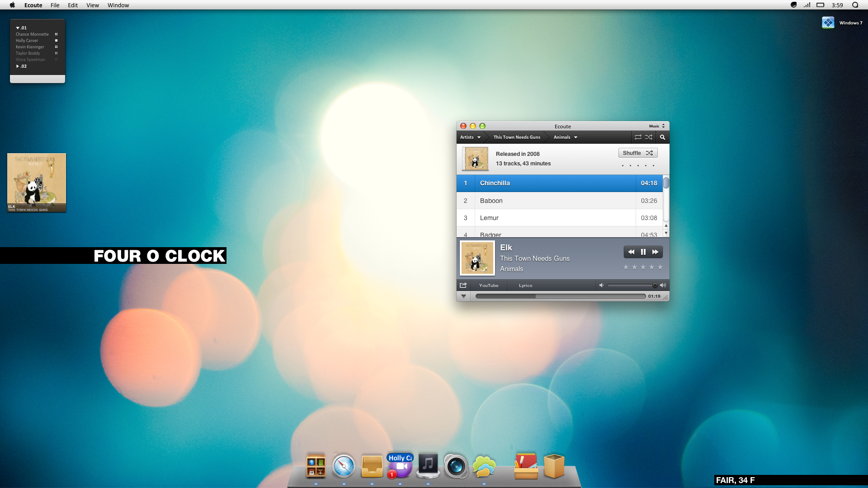
Task: Open the art supplies box in dock
Action: click(526, 466)
